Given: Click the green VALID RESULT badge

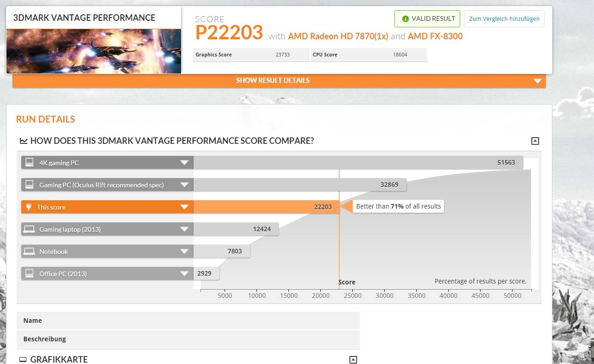Looking at the screenshot, I should [x=427, y=19].
